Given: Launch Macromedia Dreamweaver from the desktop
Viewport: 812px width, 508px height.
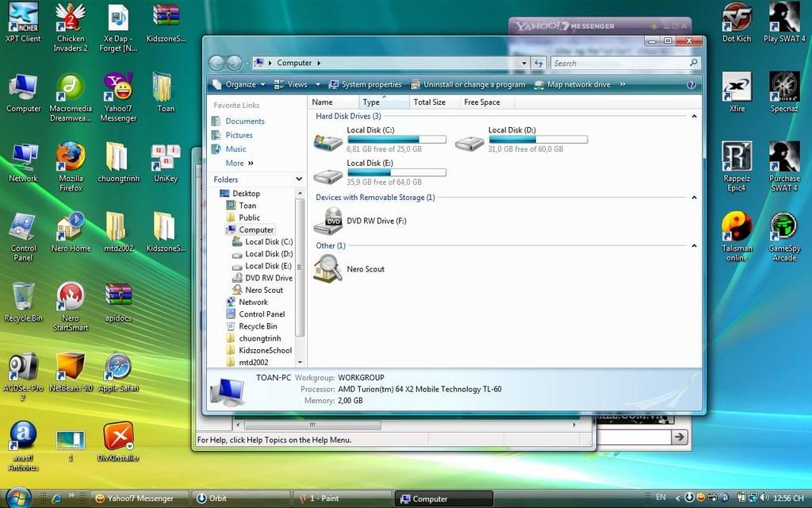Looking at the screenshot, I should (x=71, y=98).
